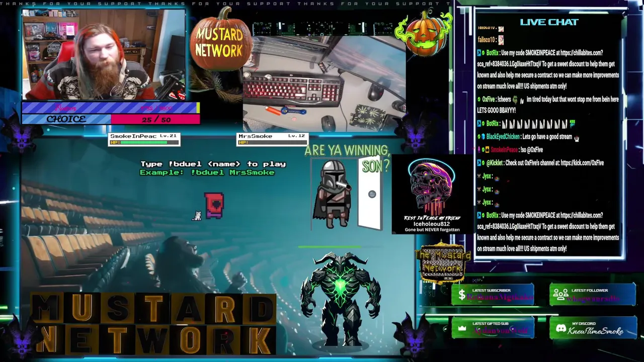The width and height of the screenshot is (644, 362).
Task: Click the badges before SmokeInPeace's chat name
Action: pyautogui.click(x=483, y=150)
